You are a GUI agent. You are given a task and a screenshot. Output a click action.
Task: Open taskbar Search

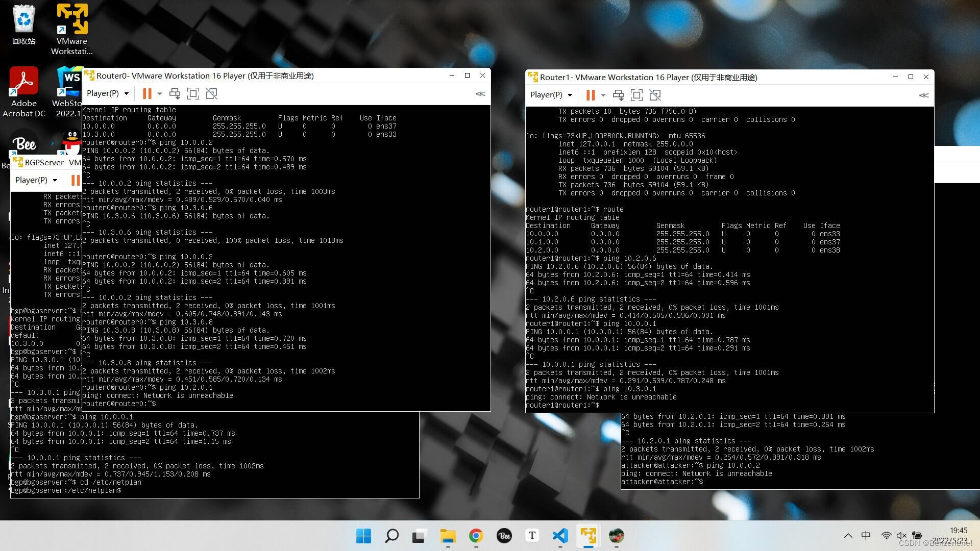[x=391, y=536]
